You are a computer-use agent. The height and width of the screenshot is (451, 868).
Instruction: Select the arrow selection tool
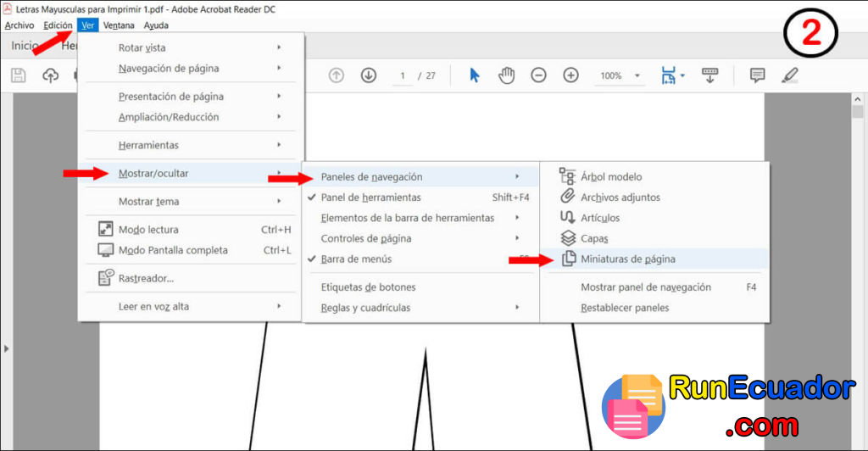click(x=475, y=75)
